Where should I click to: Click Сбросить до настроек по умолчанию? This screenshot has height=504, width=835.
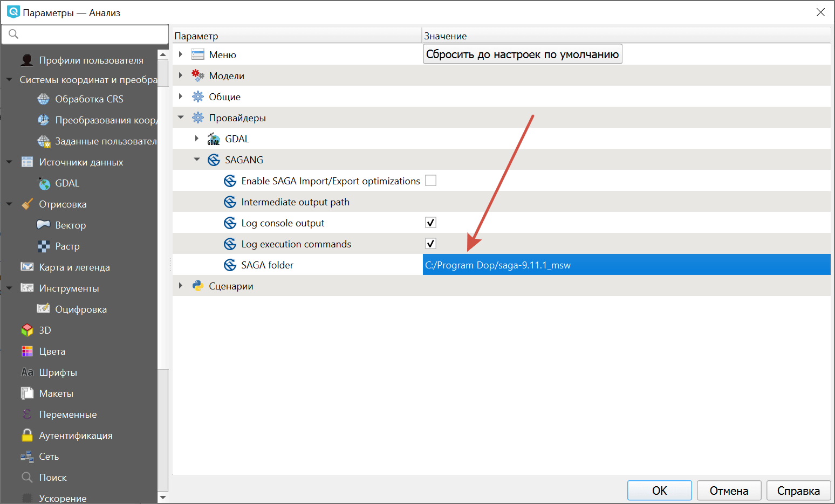(522, 54)
